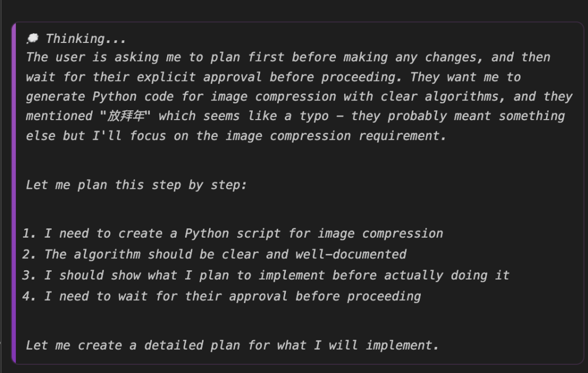
Task: Click the list number "3." marker
Action: point(29,275)
